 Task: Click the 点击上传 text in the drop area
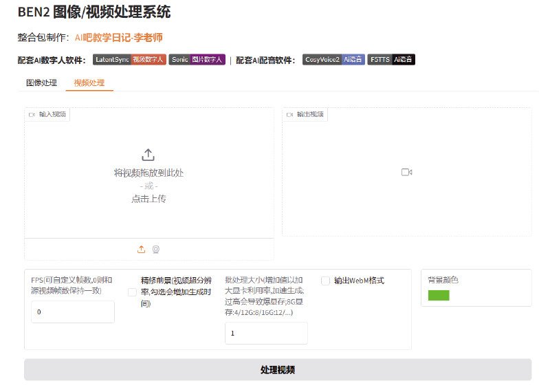[148, 199]
